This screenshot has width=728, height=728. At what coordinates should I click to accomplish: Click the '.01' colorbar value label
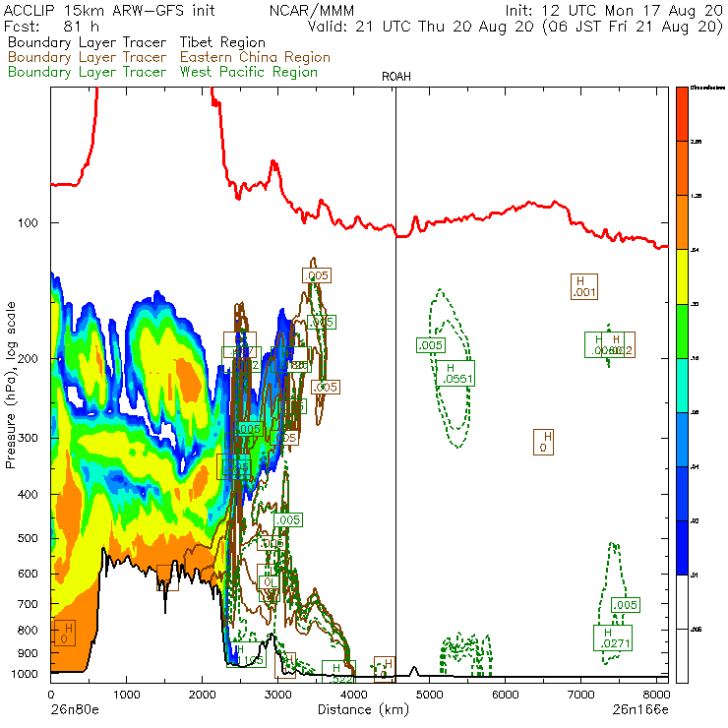(695, 576)
